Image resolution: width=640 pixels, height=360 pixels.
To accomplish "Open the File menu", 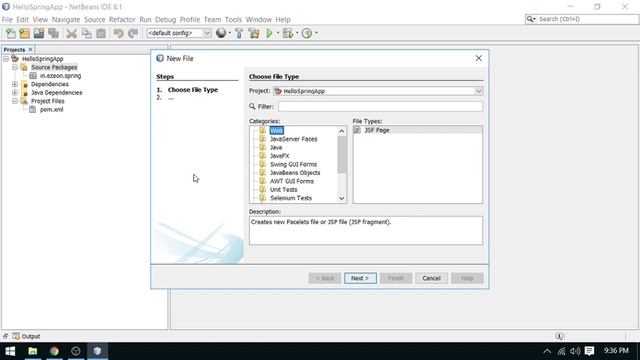I will click(7, 20).
